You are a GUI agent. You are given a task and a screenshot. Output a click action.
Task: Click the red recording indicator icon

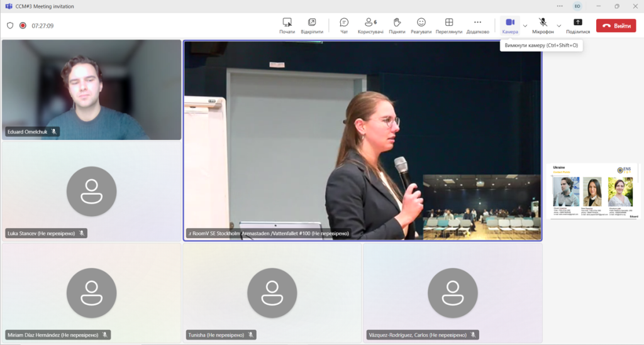coord(23,26)
